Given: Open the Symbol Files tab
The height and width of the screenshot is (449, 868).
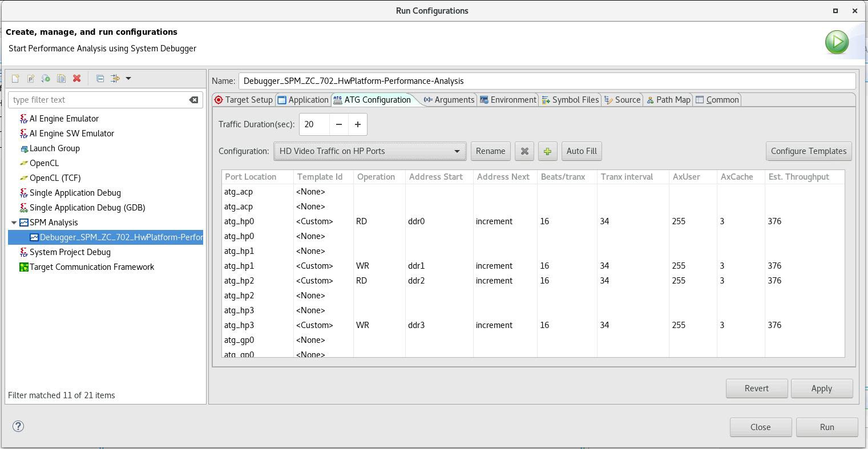Looking at the screenshot, I should (x=570, y=100).
